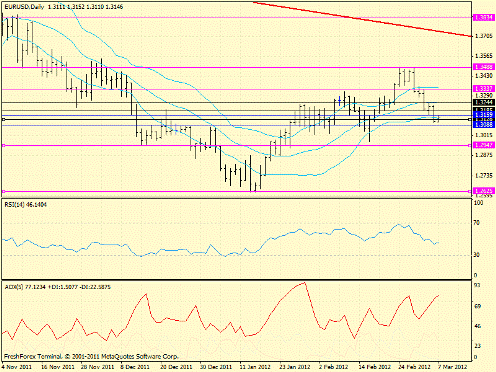Select the RSI(14) 46.1404 indicator label
Image resolution: width=496 pixels, height=372 pixels.
(x=26, y=205)
